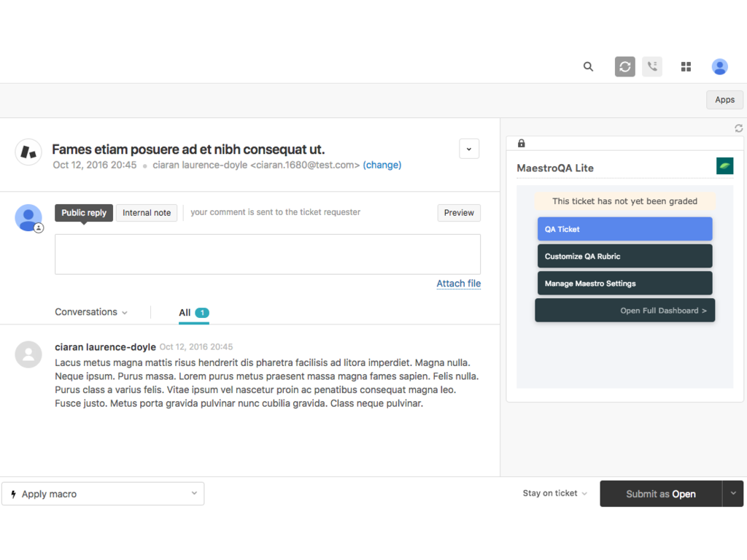The width and height of the screenshot is (747, 560).
Task: Open the Conversations filter dropdown
Action: (90, 312)
